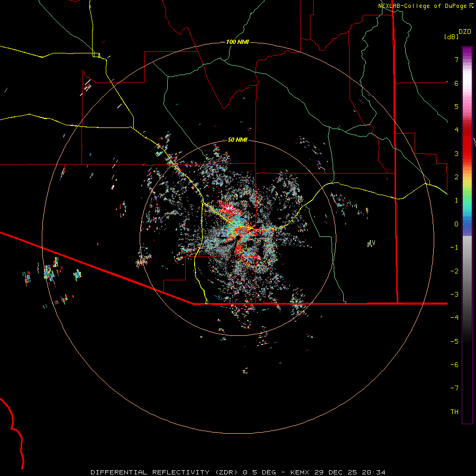
Task: Click the scale value "4"
Action: click(456, 130)
